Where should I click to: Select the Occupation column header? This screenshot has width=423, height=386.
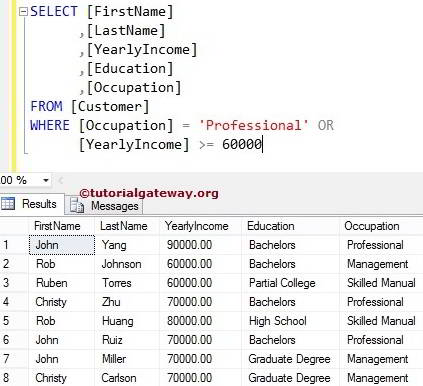(381, 226)
